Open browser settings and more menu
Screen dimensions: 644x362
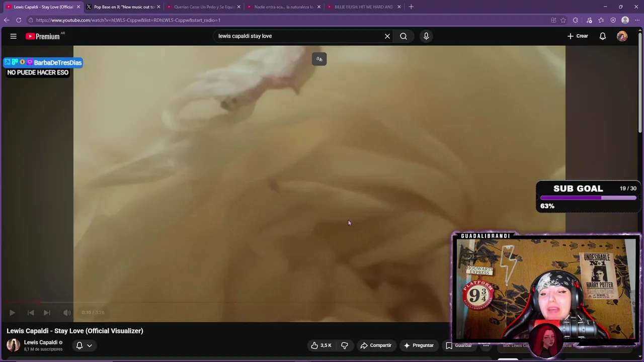click(x=637, y=20)
